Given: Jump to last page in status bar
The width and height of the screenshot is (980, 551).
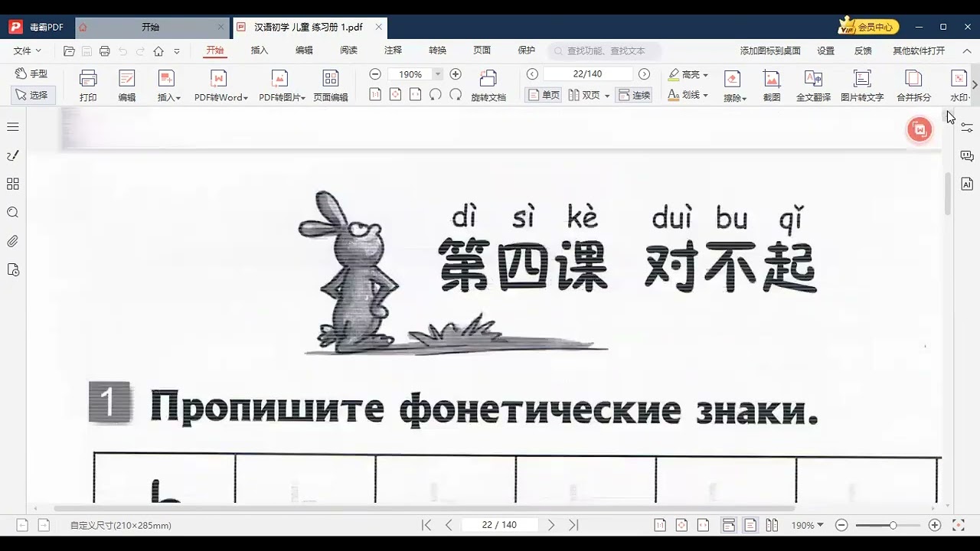Looking at the screenshot, I should (x=573, y=525).
